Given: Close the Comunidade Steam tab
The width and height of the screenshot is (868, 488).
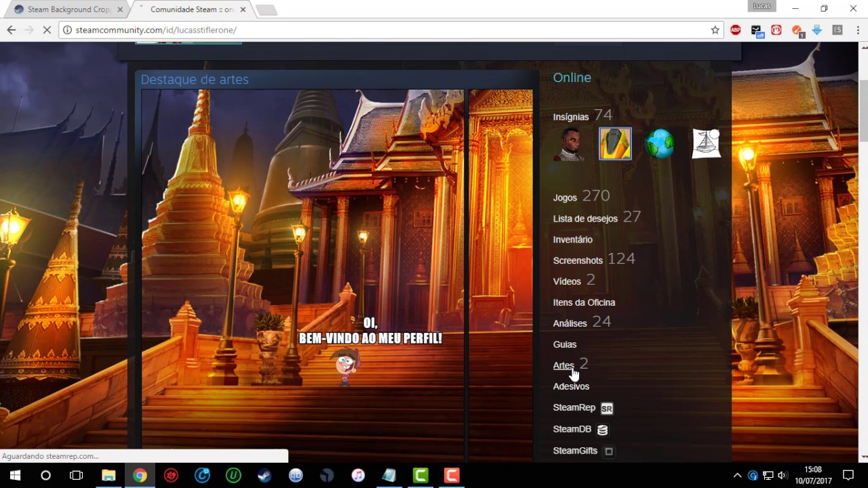Looking at the screenshot, I should [x=243, y=9].
